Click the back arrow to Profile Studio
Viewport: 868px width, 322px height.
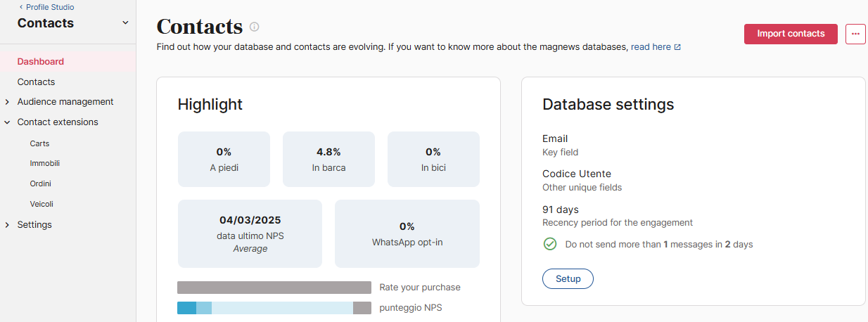click(21, 7)
